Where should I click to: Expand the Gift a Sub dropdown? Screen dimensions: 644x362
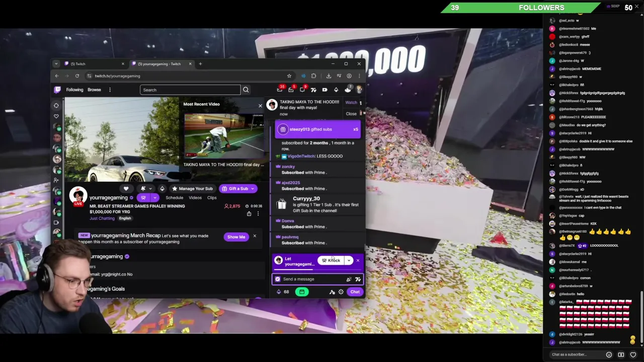click(x=253, y=189)
